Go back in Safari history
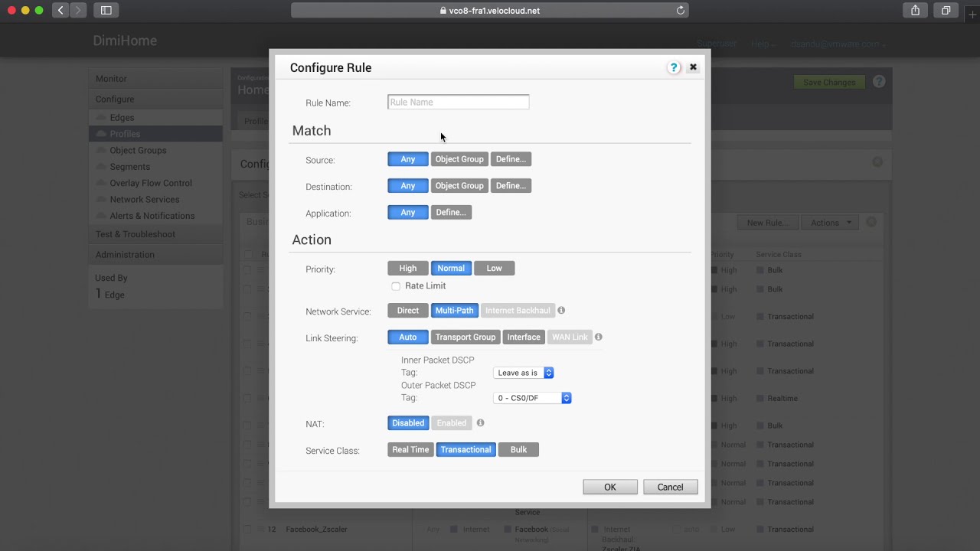 (x=60, y=10)
